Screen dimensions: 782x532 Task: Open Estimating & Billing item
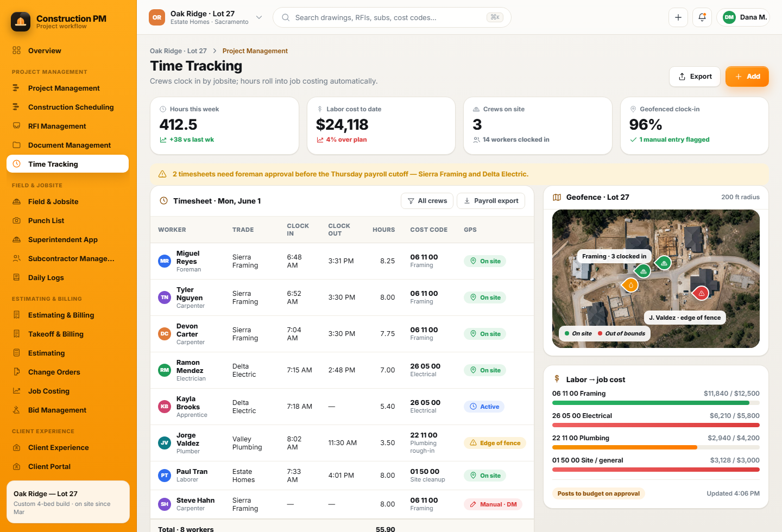(67, 315)
